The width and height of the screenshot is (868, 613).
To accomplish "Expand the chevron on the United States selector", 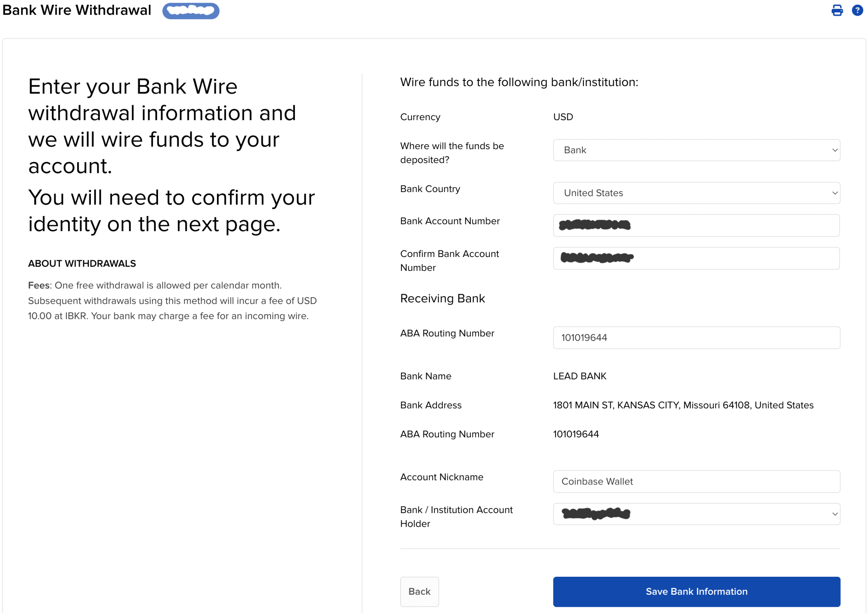I will 835,193.
